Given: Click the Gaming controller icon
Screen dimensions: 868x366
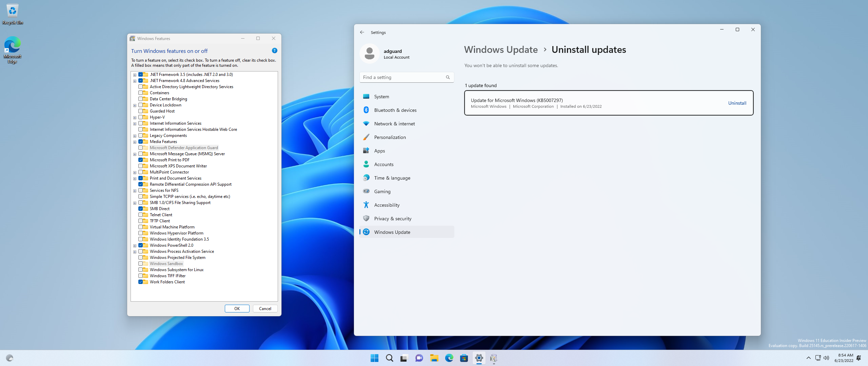Looking at the screenshot, I should click(366, 191).
